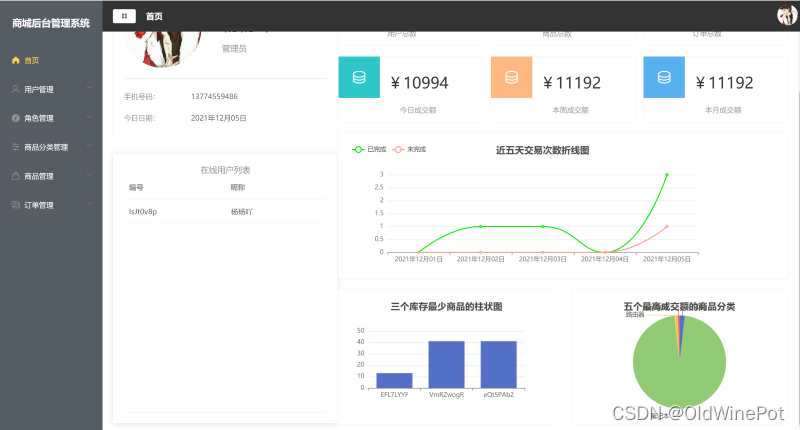Select 商品管理 in the sidebar menu
The height and width of the screenshot is (430, 800).
click(39, 176)
